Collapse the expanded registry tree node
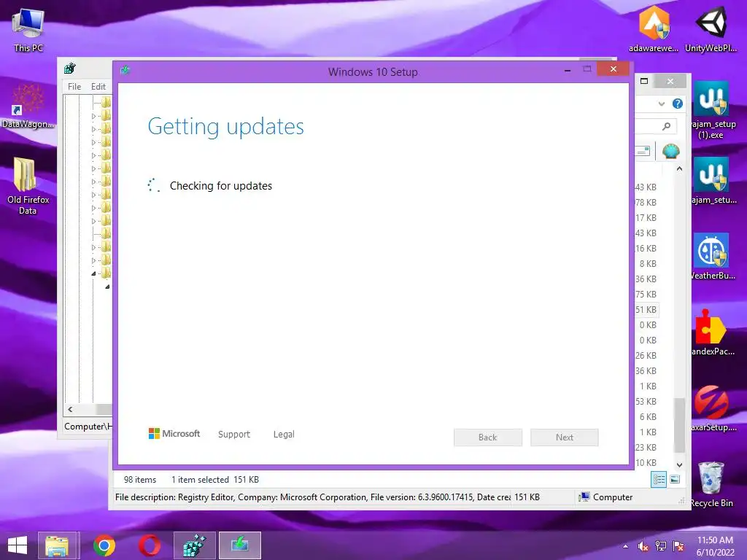 click(x=93, y=273)
